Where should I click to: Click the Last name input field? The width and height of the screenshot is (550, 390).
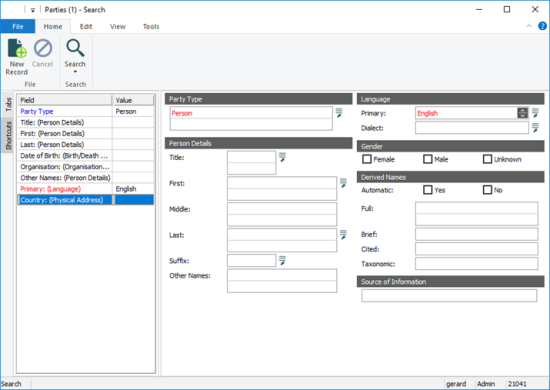pos(282,240)
